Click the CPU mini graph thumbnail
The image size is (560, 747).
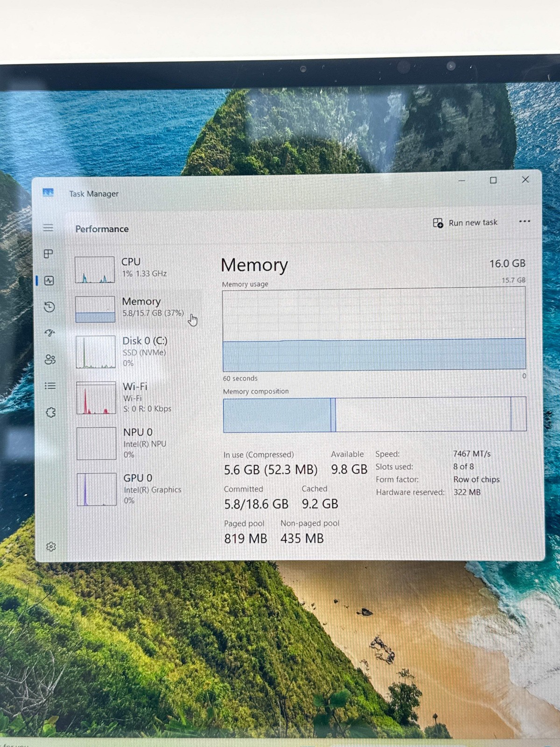95,269
